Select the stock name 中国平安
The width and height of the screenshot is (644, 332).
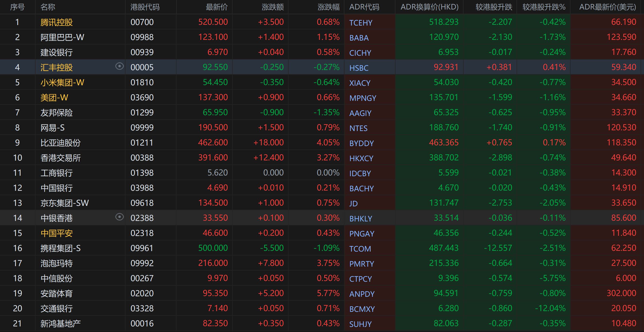56,233
